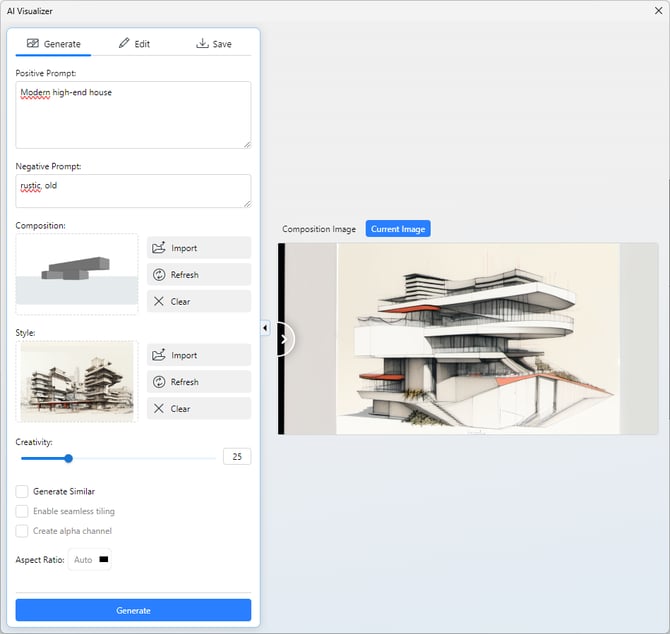Refresh the Style image

(198, 382)
